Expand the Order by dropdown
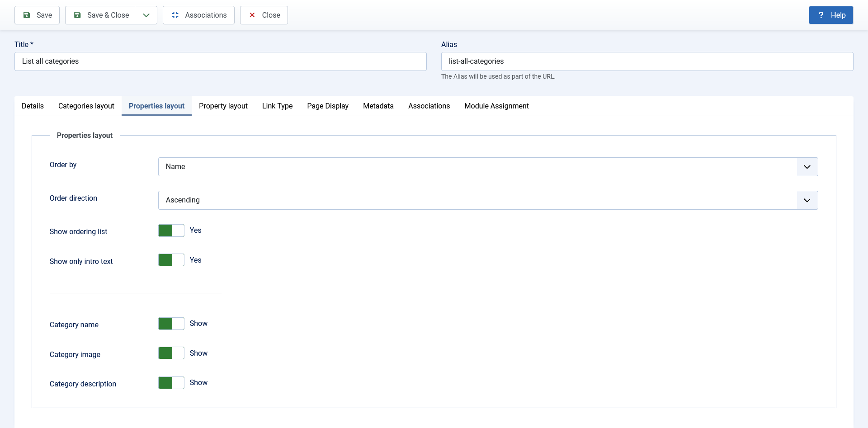This screenshot has height=428, width=868. coord(488,167)
